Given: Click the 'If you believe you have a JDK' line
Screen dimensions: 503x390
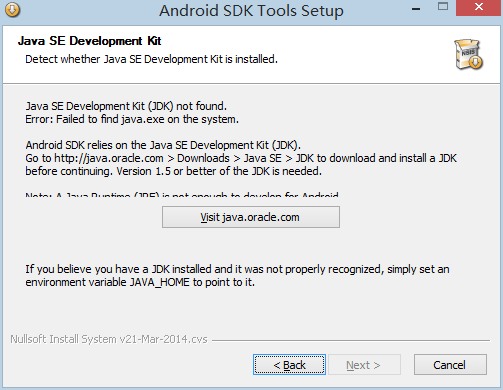Looking at the screenshot, I should [237, 269].
